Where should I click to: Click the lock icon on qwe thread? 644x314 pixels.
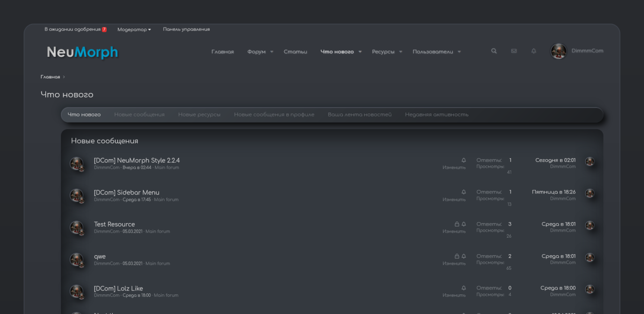click(x=456, y=256)
